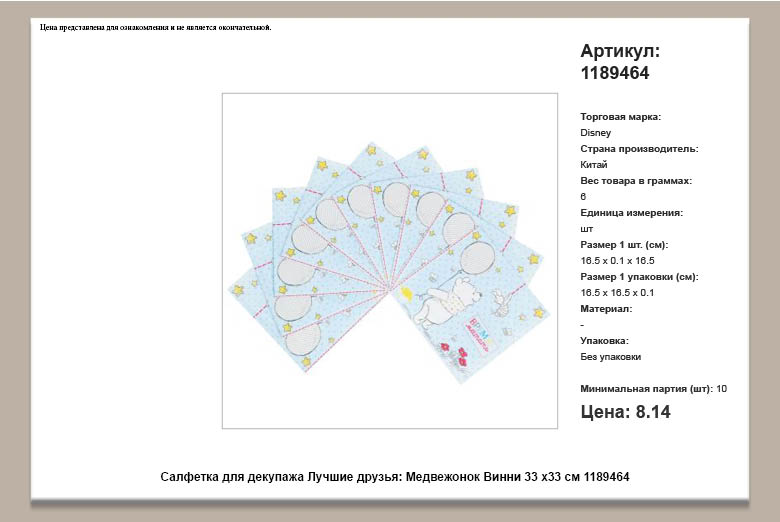780x522 pixels.
Task: Click the napkin product image thumbnail
Action: coord(390,261)
